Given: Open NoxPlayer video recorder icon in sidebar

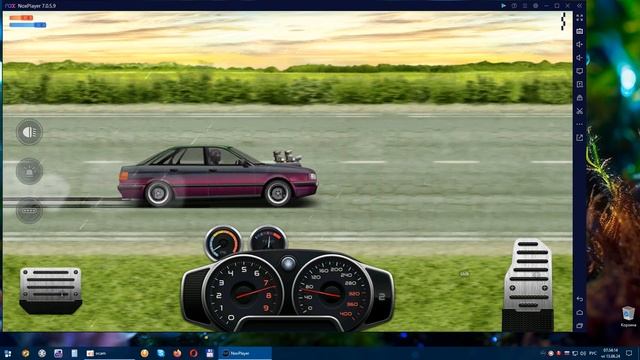Looking at the screenshot, I should [580, 84].
